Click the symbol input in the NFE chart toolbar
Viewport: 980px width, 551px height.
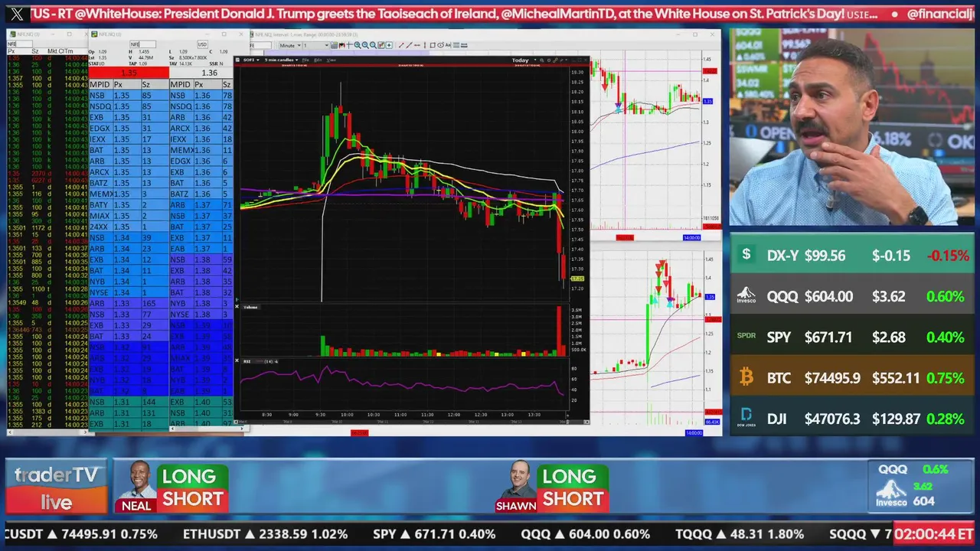pyautogui.click(x=259, y=45)
